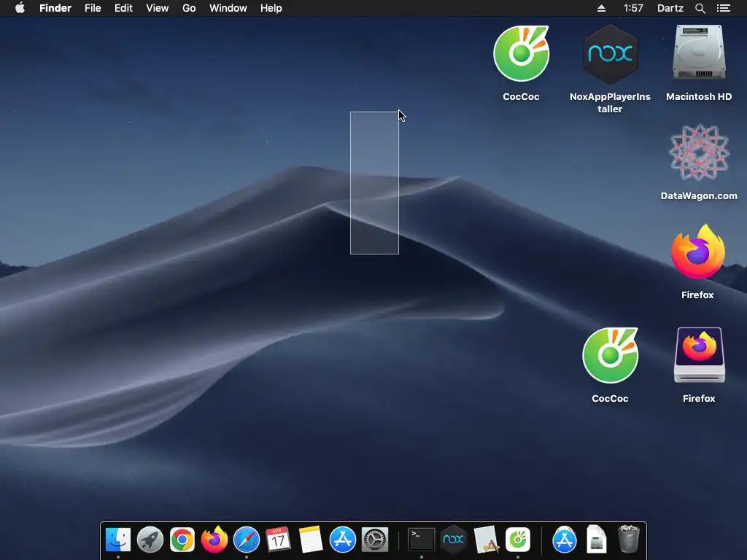Click the "Macintosh HD" label text
The height and width of the screenshot is (560, 747).
click(x=699, y=97)
